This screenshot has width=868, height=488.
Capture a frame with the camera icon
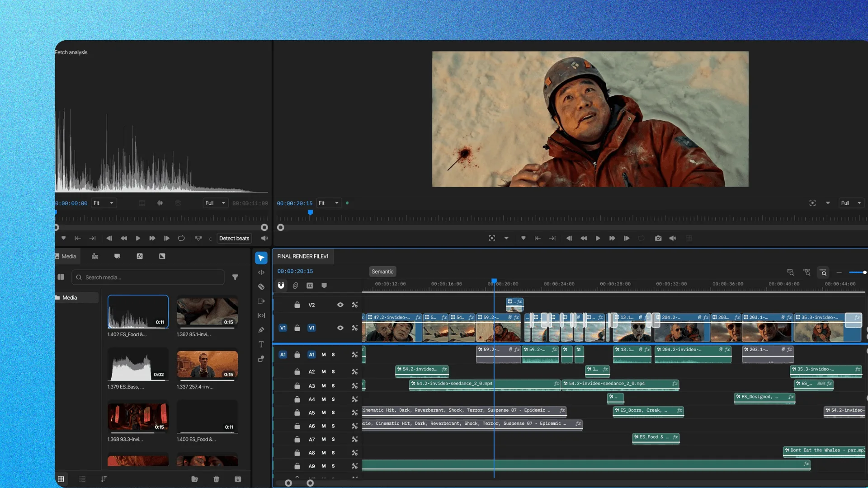[x=658, y=239]
